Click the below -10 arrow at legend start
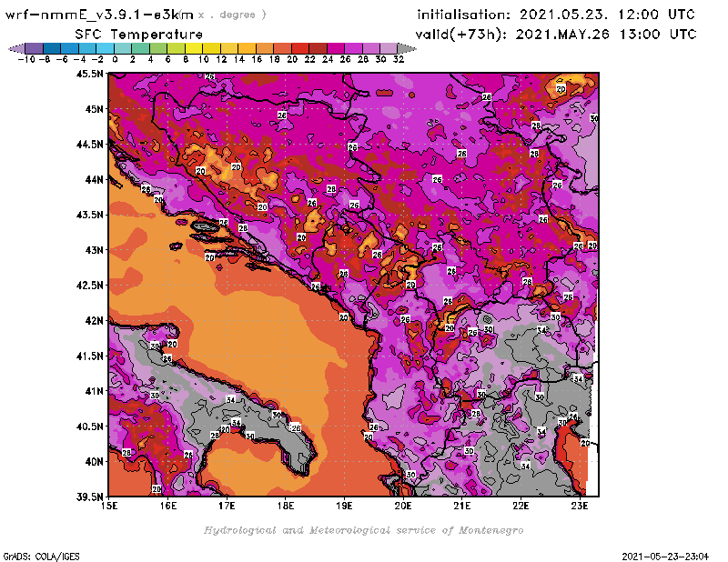This screenshot has height=562, width=728. point(16,48)
